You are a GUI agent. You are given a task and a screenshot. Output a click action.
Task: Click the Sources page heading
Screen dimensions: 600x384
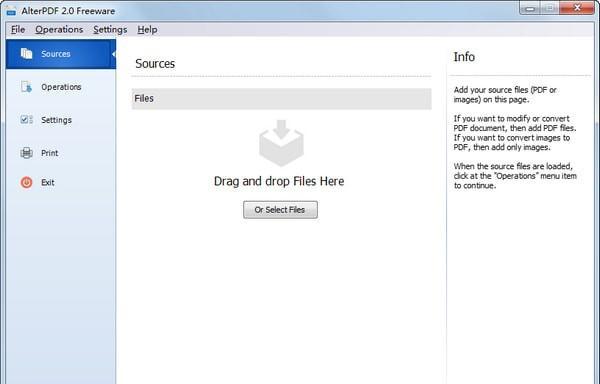point(155,63)
